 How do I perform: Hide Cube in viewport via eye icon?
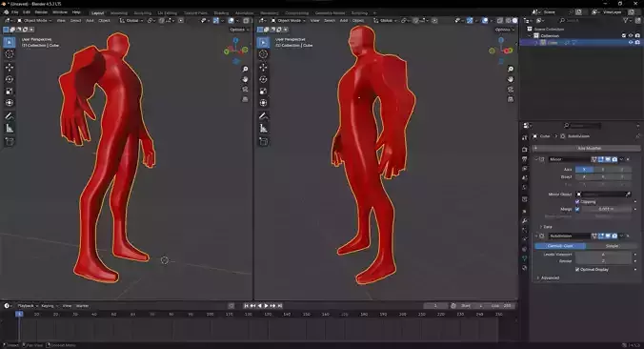tap(631, 42)
